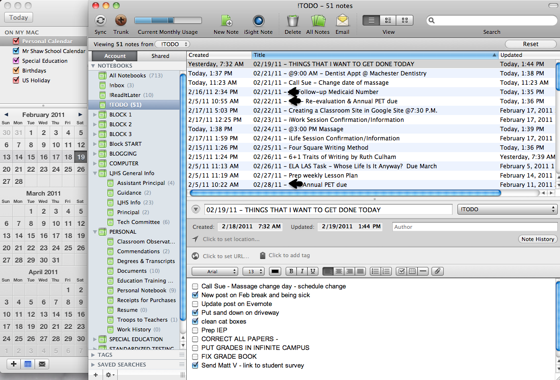Click to add tag
560x380 pixels.
[x=289, y=255]
